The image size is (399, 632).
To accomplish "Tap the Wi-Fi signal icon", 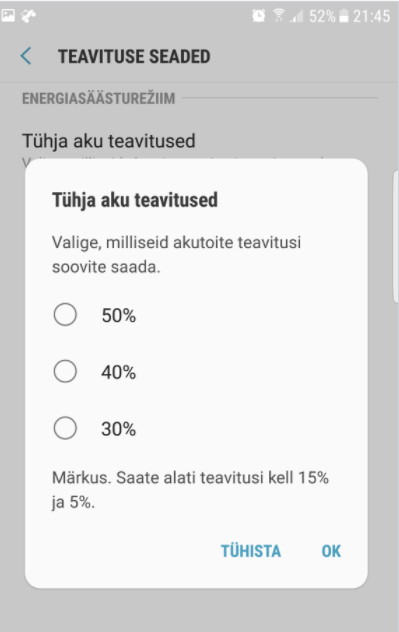I will pos(278,16).
